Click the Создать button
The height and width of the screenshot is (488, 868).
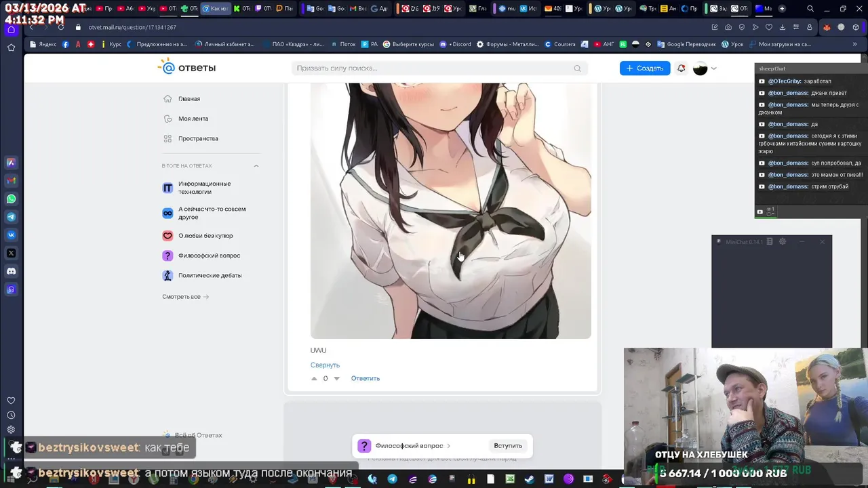click(644, 68)
